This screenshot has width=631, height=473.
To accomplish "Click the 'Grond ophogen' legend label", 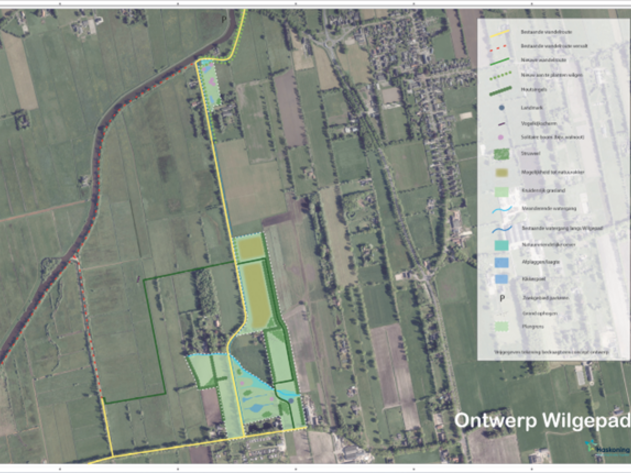I will click(x=540, y=313).
